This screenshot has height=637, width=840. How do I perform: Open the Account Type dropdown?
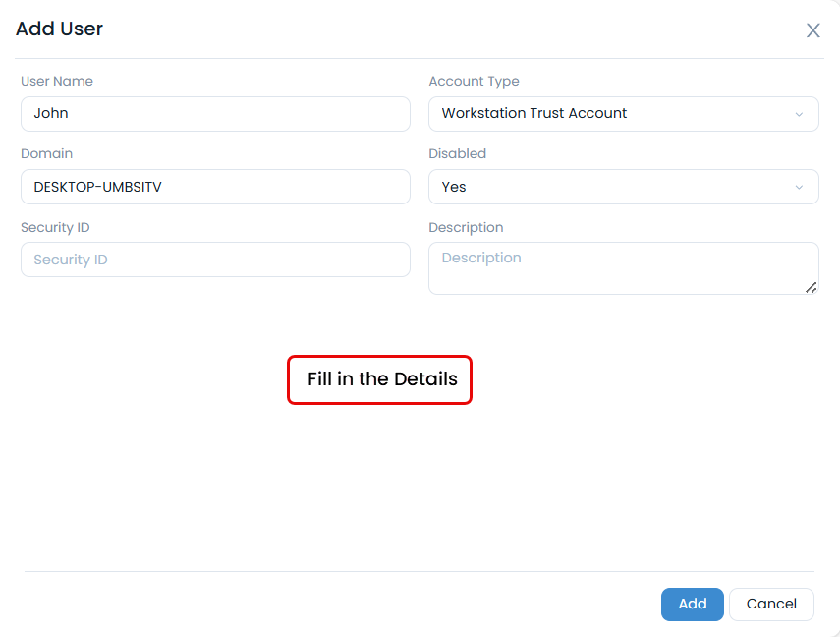(623, 114)
